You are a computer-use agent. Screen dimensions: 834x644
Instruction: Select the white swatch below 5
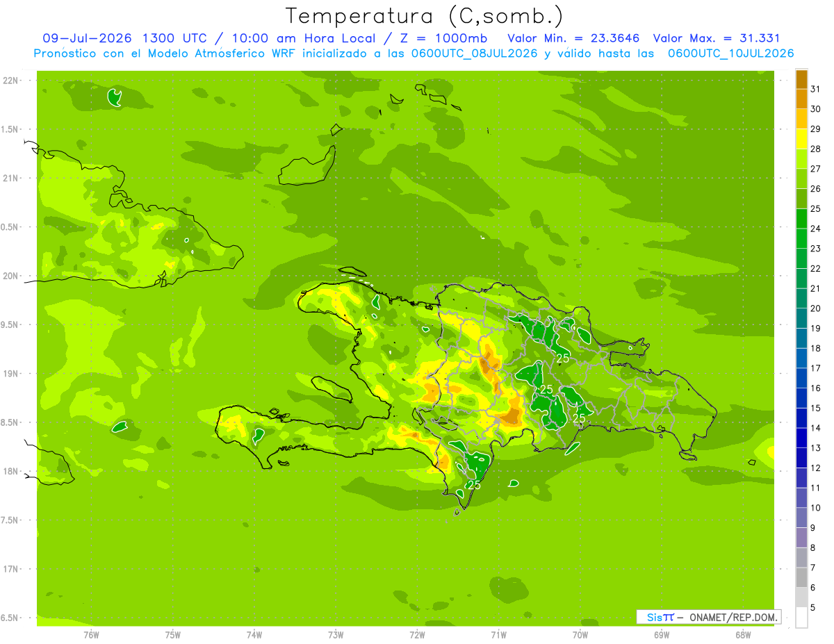tap(801, 618)
